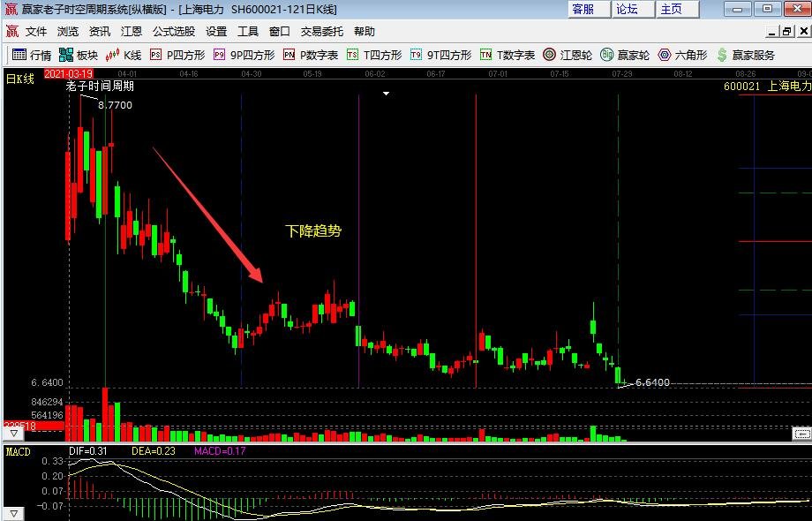Image resolution: width=812 pixels, height=521 pixels.
Task: Open the 论坛 forum link
Action: coord(634,9)
